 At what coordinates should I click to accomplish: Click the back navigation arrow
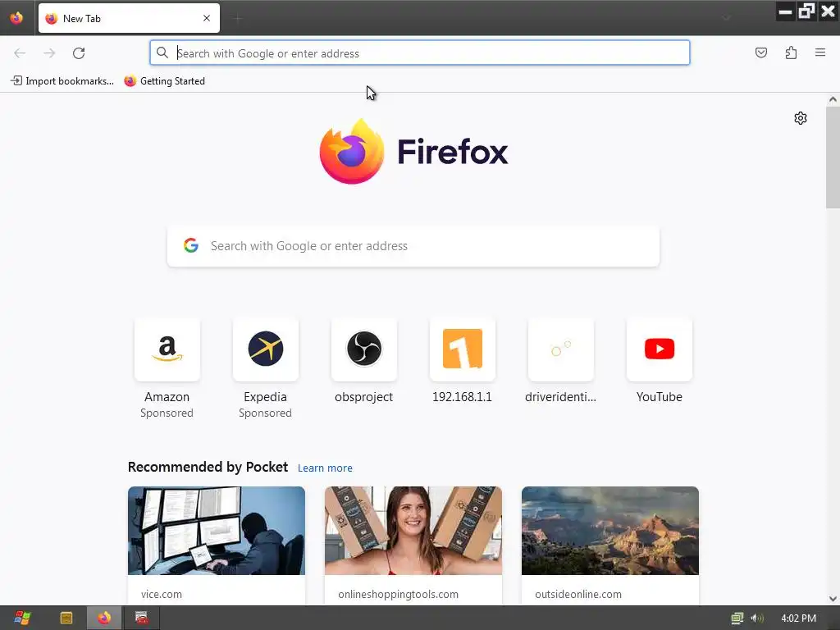click(x=20, y=53)
